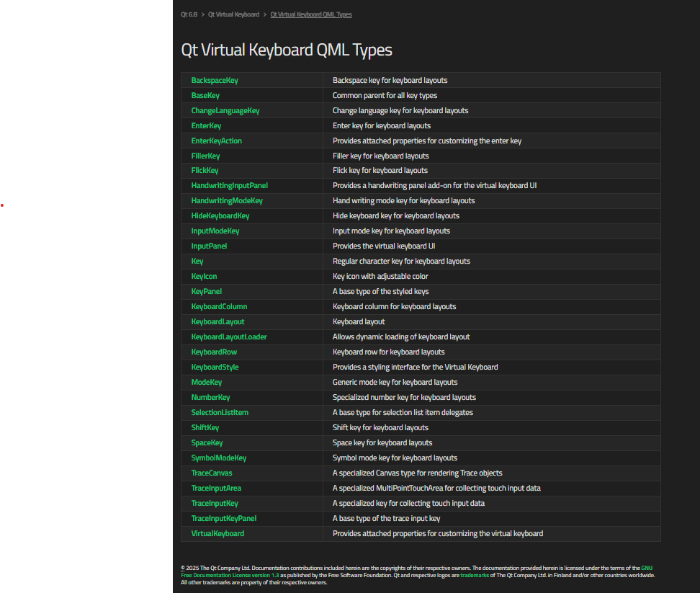Open the KeyboardStyle type link
The height and width of the screenshot is (593, 700).
click(215, 367)
